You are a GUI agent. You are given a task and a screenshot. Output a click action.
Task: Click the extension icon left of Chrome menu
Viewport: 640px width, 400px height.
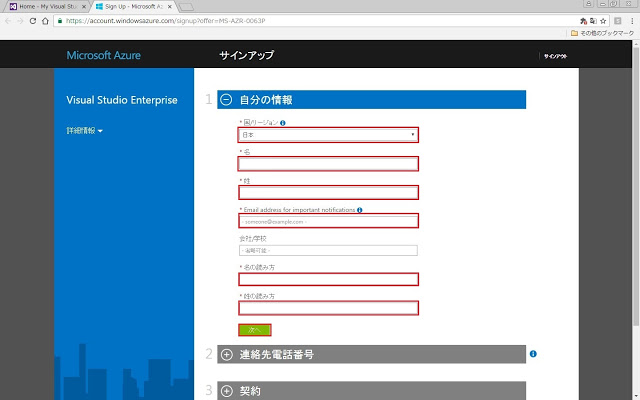tap(618, 21)
